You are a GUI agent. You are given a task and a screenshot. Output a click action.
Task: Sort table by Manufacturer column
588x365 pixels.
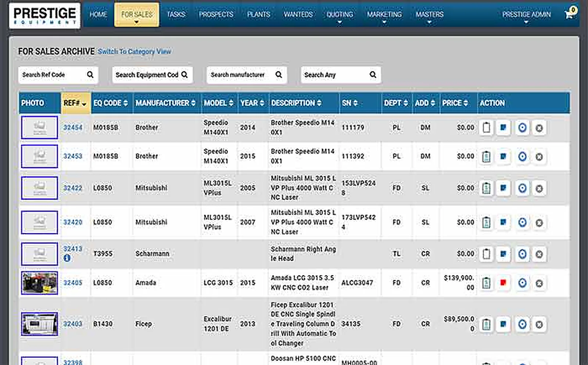tap(165, 103)
